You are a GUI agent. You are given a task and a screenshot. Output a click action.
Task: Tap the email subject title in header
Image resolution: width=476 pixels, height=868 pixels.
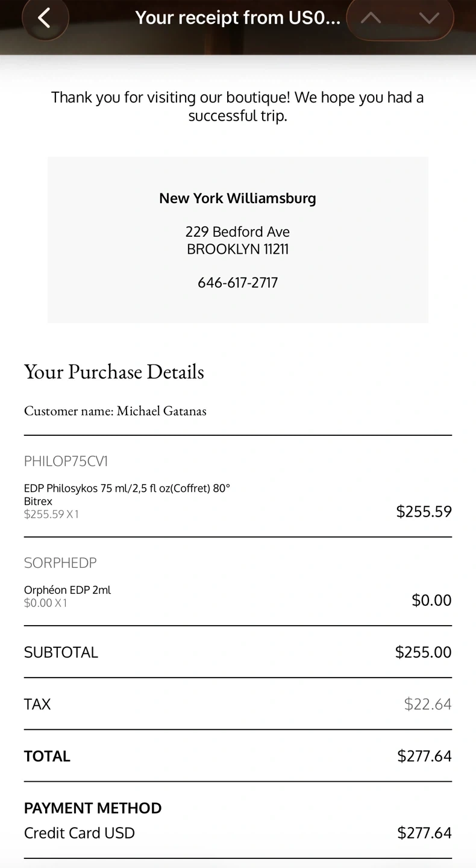(237, 18)
